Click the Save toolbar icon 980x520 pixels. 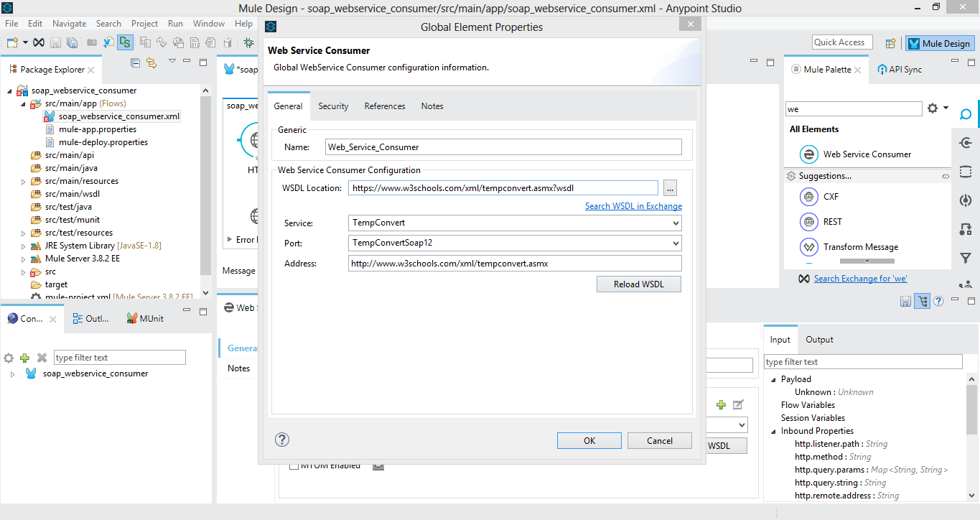point(56,42)
